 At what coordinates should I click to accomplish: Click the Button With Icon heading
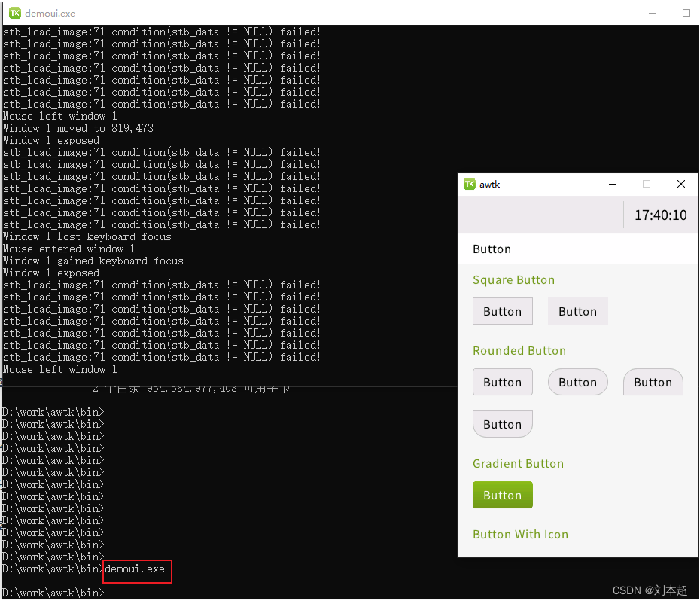point(520,535)
